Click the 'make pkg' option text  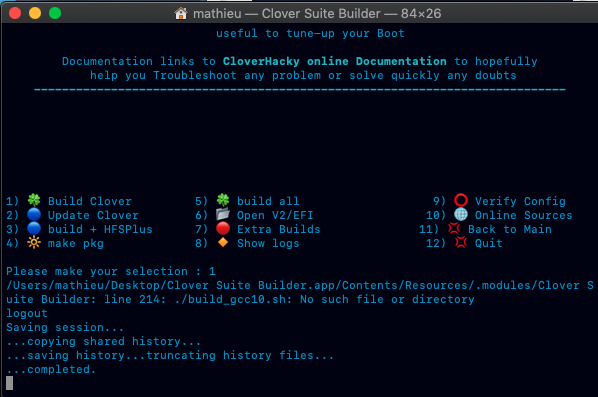76,243
